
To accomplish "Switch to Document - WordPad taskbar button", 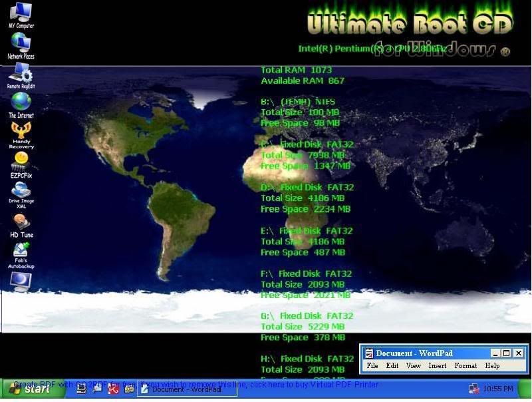I will coord(187,389).
